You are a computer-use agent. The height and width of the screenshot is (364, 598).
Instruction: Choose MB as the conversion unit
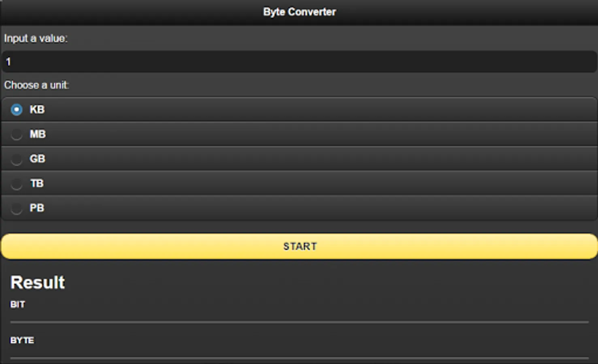[17, 134]
